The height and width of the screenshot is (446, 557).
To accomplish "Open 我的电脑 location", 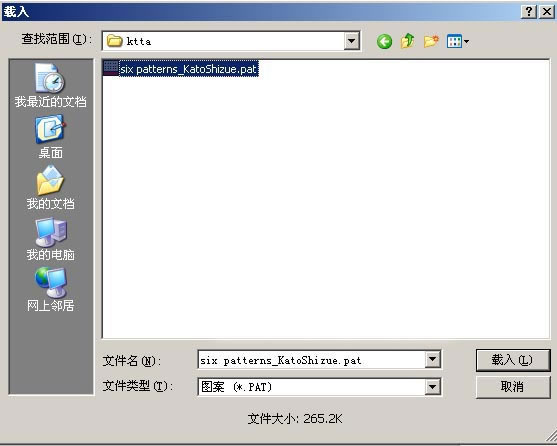I will [50, 239].
